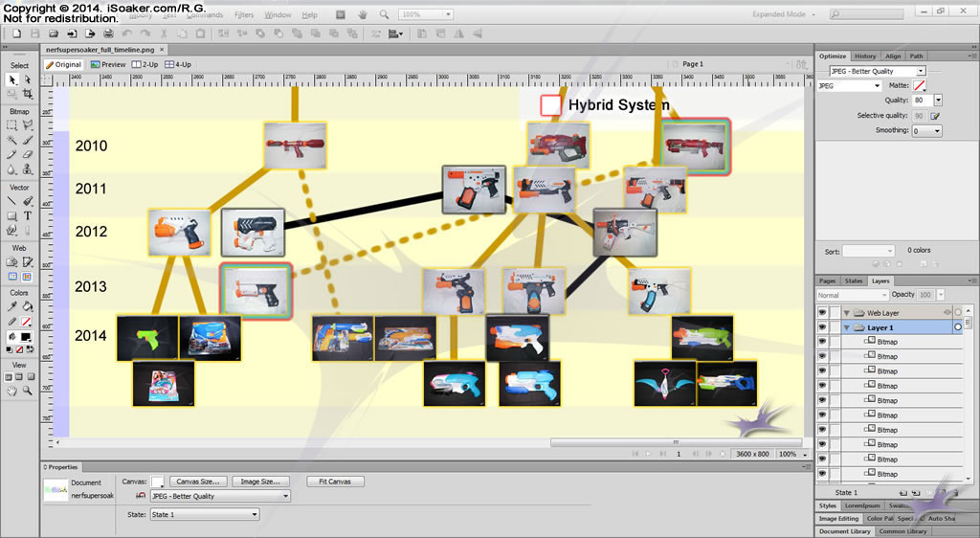Click the Canvas Size... button
This screenshot has width=980, height=538.
tap(197, 482)
